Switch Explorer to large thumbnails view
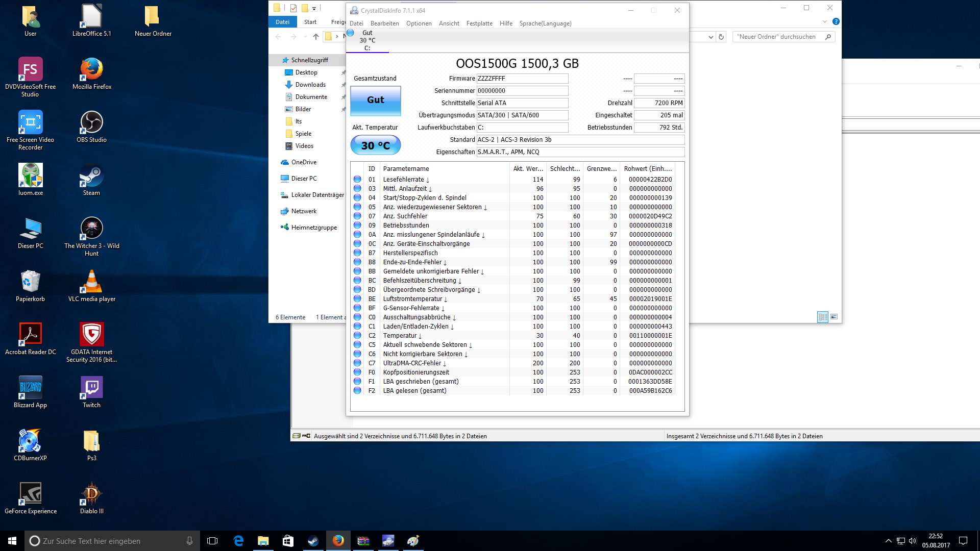Image resolution: width=980 pixels, height=551 pixels. pyautogui.click(x=834, y=317)
